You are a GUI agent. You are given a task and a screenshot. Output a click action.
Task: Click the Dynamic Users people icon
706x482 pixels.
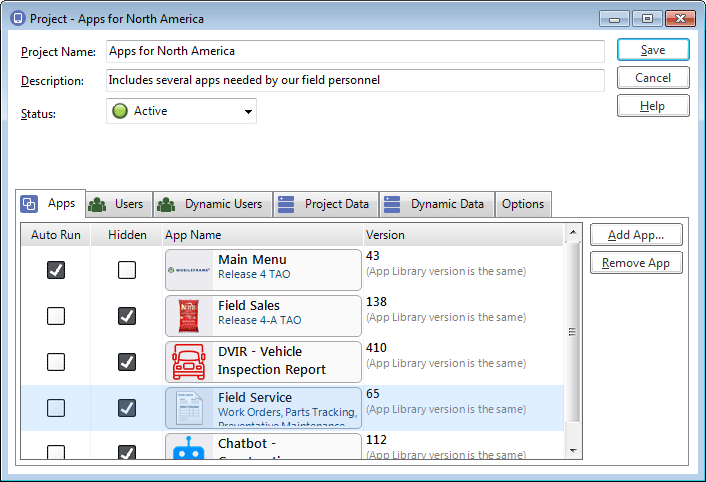click(x=166, y=204)
